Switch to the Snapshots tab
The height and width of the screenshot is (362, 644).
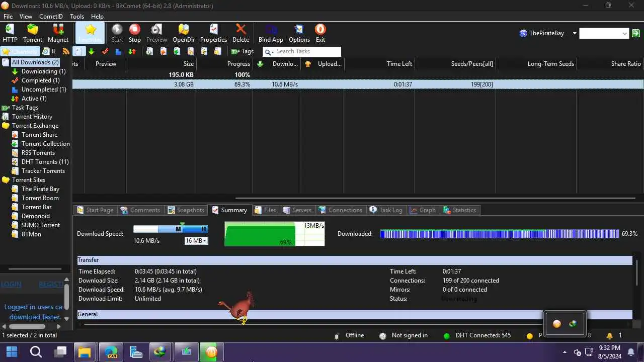click(x=186, y=210)
